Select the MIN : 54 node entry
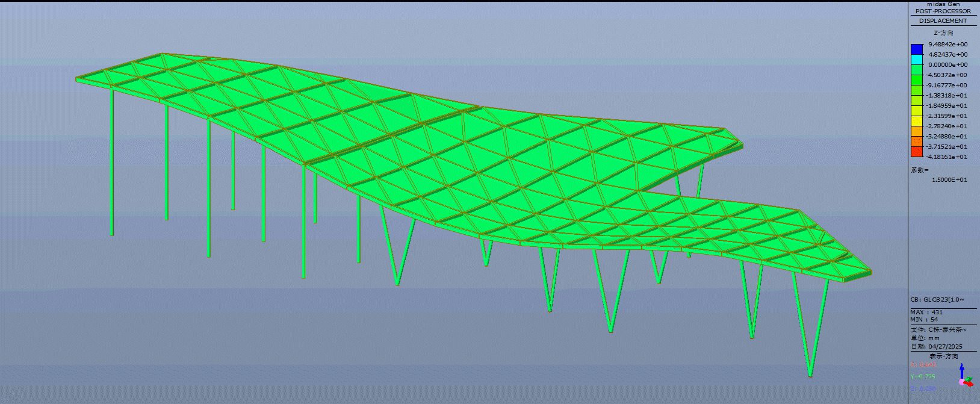The width and height of the screenshot is (980, 404). click(924, 320)
